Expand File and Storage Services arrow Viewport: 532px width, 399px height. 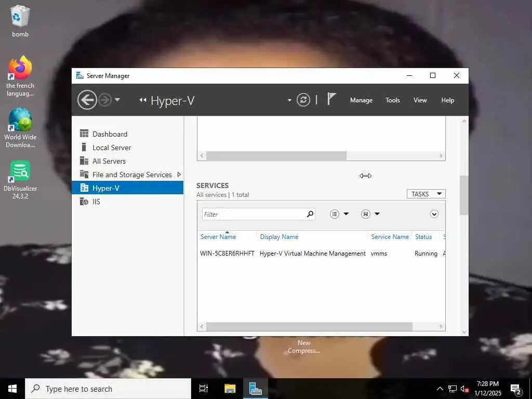179,175
